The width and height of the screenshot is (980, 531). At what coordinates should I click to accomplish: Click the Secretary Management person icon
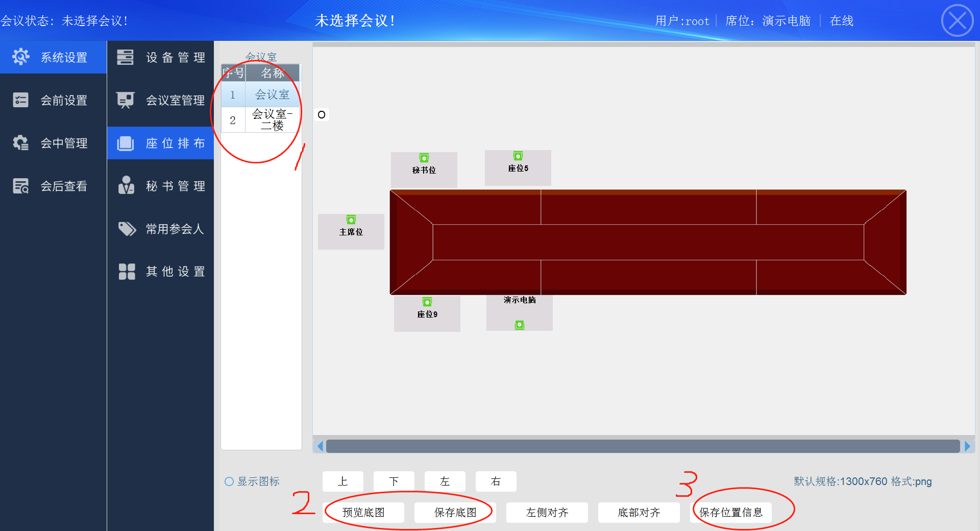click(126, 186)
